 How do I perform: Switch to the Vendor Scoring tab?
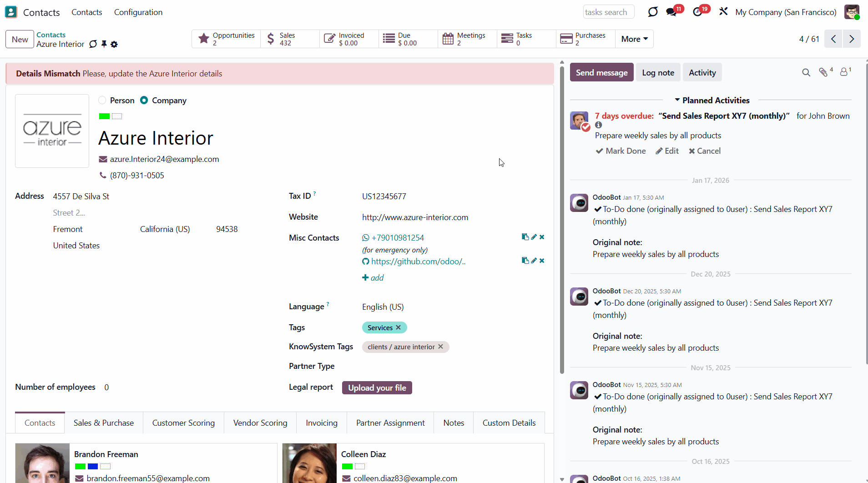click(260, 423)
